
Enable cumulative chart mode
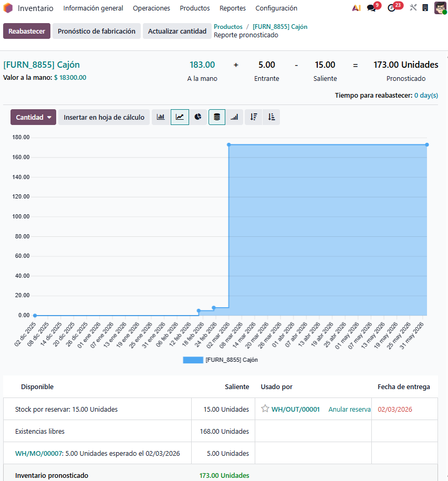click(234, 117)
